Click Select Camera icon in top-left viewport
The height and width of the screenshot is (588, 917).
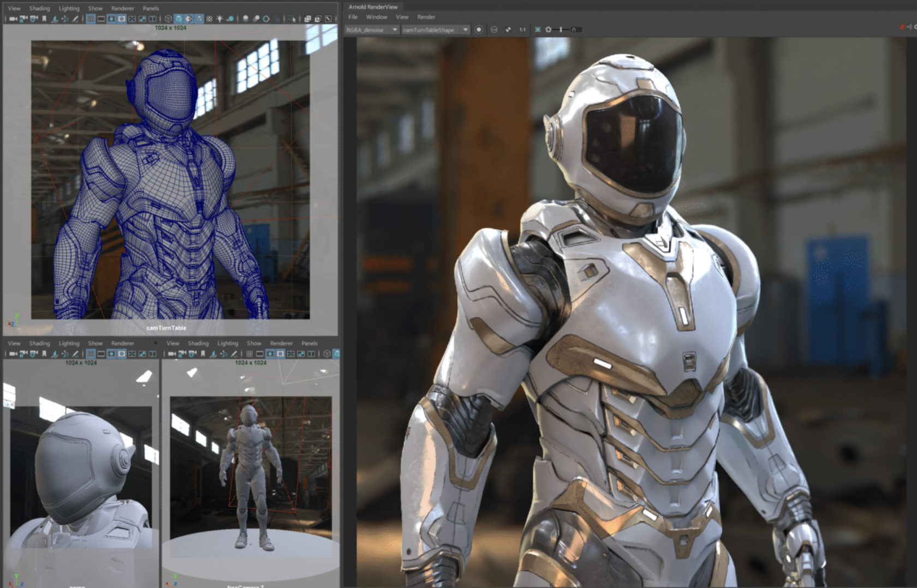(13, 19)
